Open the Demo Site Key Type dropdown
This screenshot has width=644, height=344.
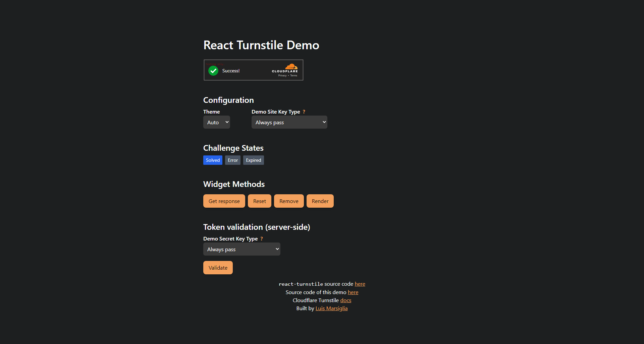[289, 122]
